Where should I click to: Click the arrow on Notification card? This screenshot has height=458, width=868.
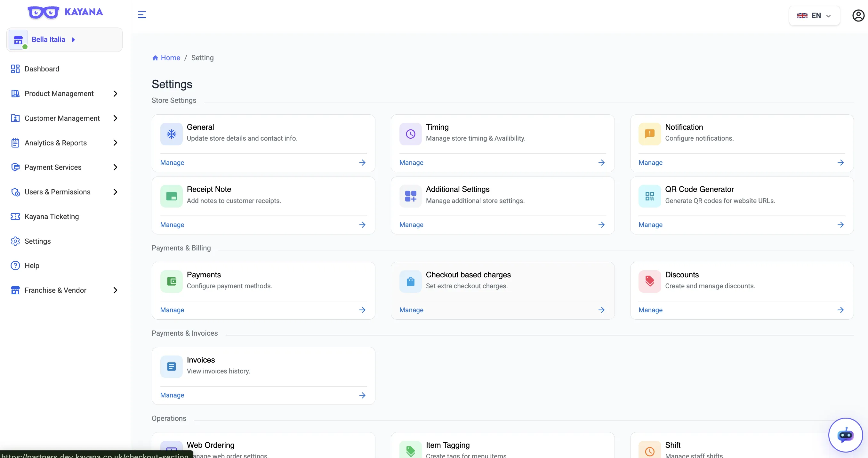tap(840, 163)
